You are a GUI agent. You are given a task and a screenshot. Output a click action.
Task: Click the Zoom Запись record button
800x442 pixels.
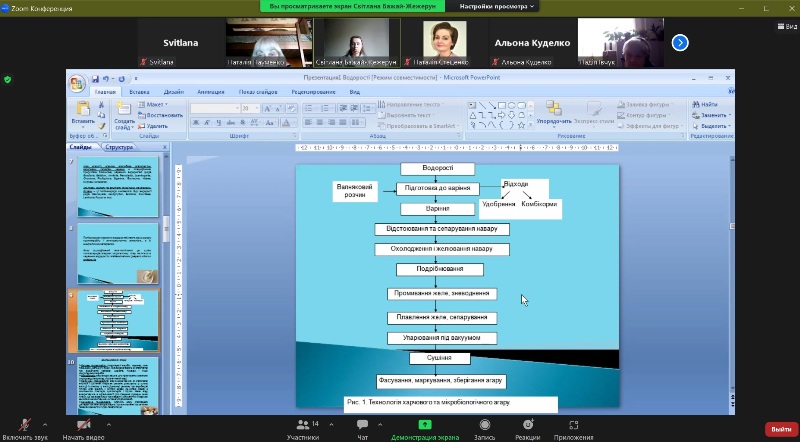pyautogui.click(x=485, y=429)
